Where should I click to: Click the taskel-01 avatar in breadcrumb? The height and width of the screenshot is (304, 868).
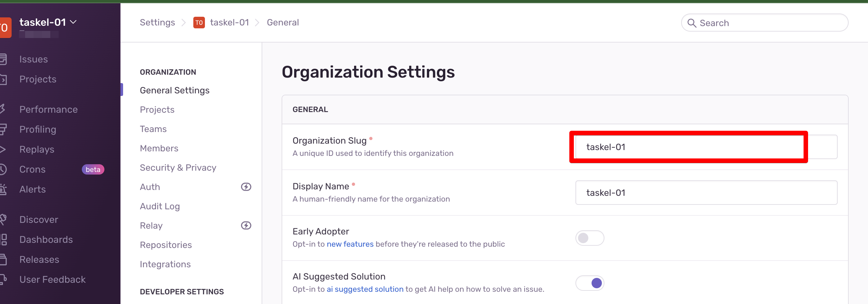coord(199,23)
